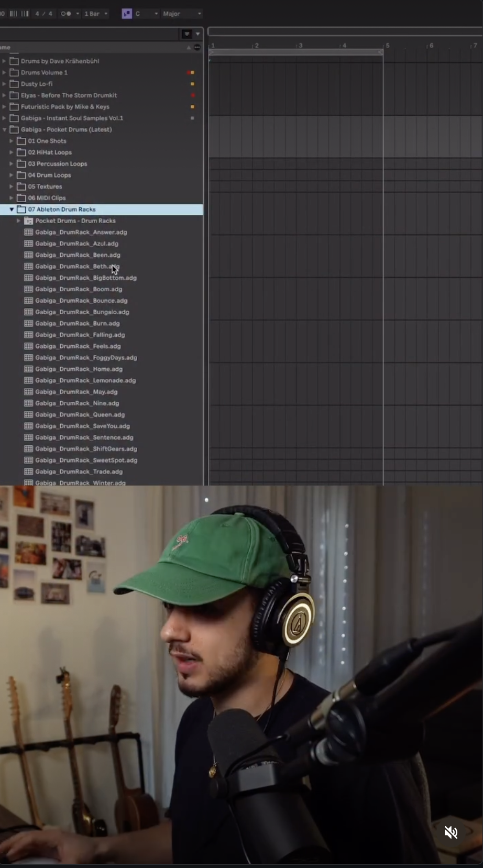Select Gabiga_DrumRack_SweetSpot.adg preset
The height and width of the screenshot is (868, 483).
[x=86, y=460]
